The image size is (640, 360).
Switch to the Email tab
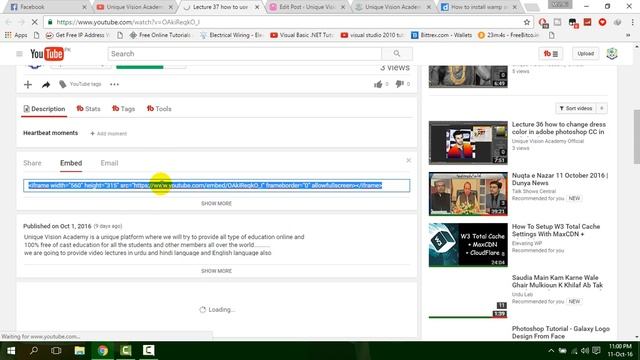(x=109, y=163)
